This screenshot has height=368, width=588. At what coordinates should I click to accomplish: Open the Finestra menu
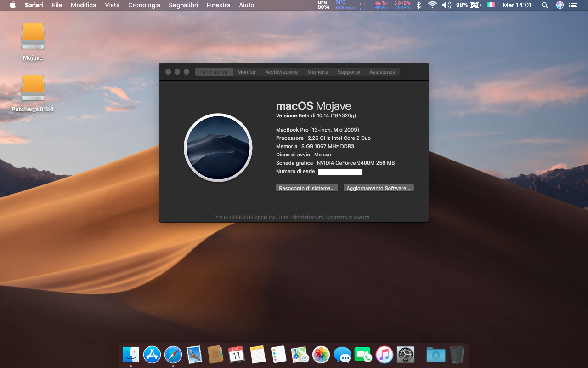pyautogui.click(x=219, y=5)
